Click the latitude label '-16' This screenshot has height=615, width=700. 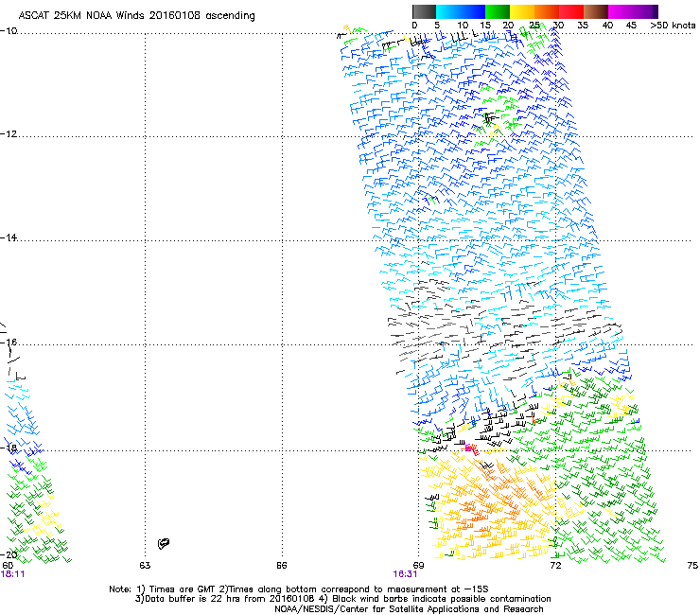click(9, 343)
